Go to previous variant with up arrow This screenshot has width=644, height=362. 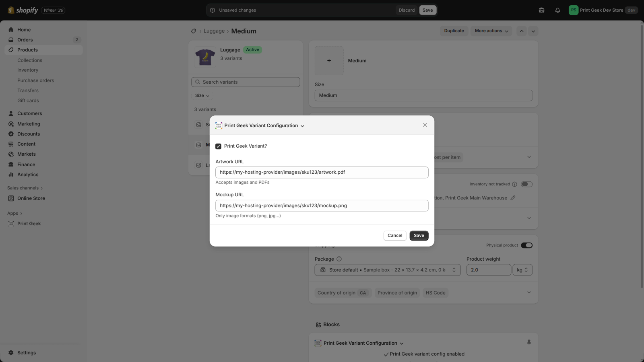pos(522,31)
